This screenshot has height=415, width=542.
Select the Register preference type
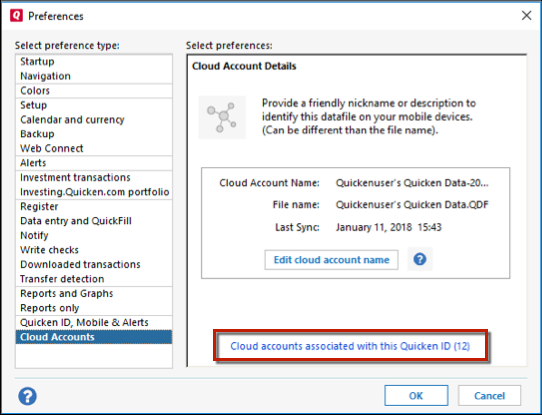[x=94, y=206]
